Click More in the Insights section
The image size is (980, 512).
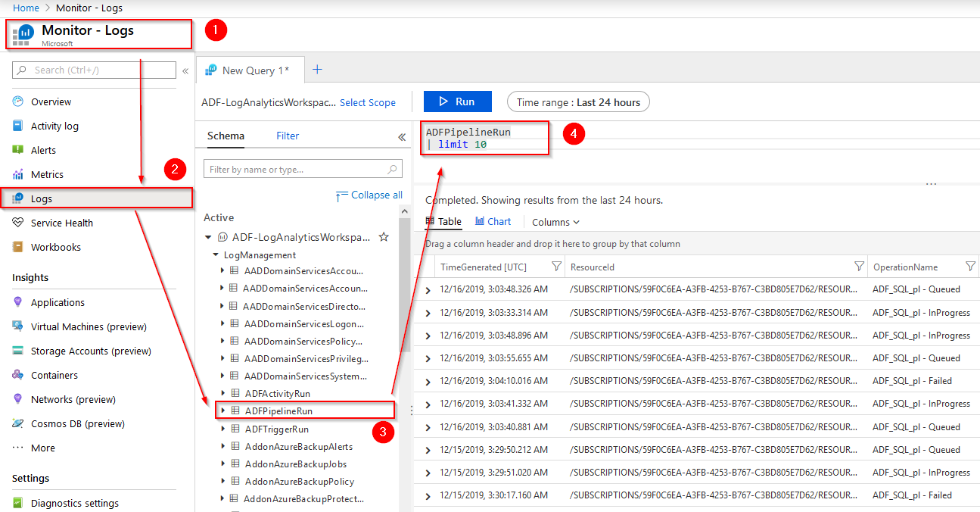(42, 448)
